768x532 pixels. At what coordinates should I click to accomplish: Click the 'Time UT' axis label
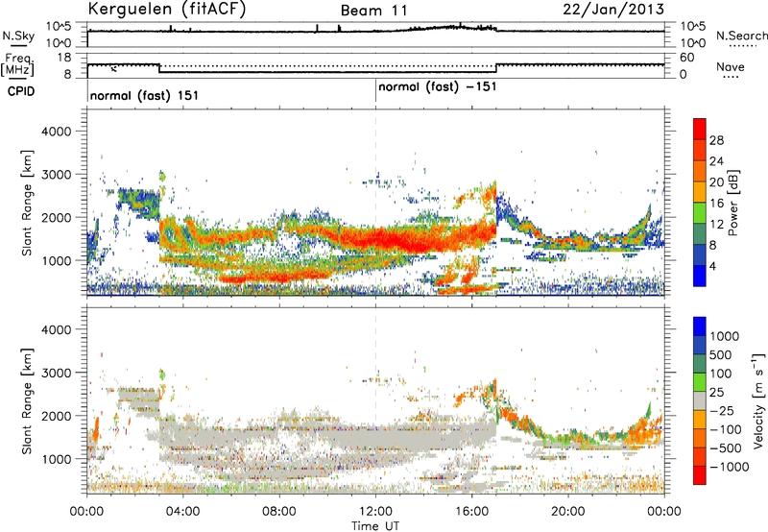tap(375, 525)
